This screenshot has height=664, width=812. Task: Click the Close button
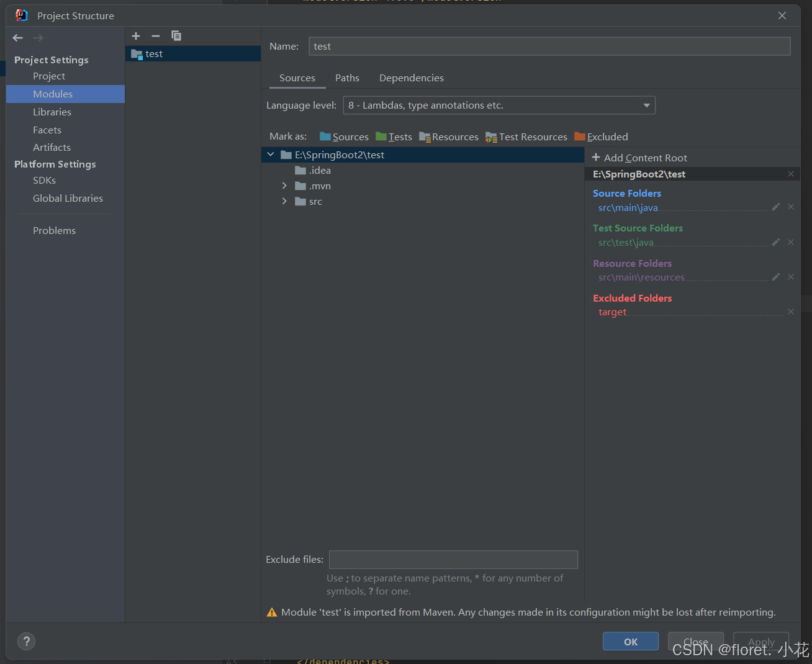click(x=696, y=642)
